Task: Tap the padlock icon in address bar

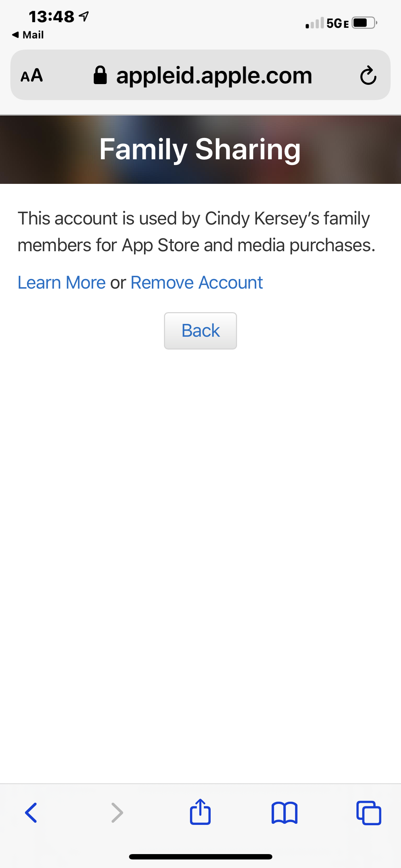Action: click(100, 75)
